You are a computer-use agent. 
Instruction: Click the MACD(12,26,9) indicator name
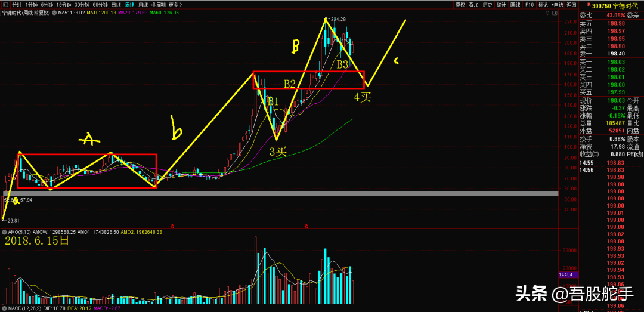click(24, 307)
